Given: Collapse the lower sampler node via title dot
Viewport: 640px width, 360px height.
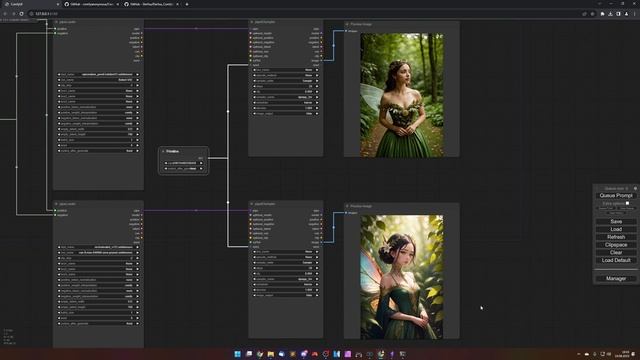Looking at the screenshot, I should click(x=252, y=204).
